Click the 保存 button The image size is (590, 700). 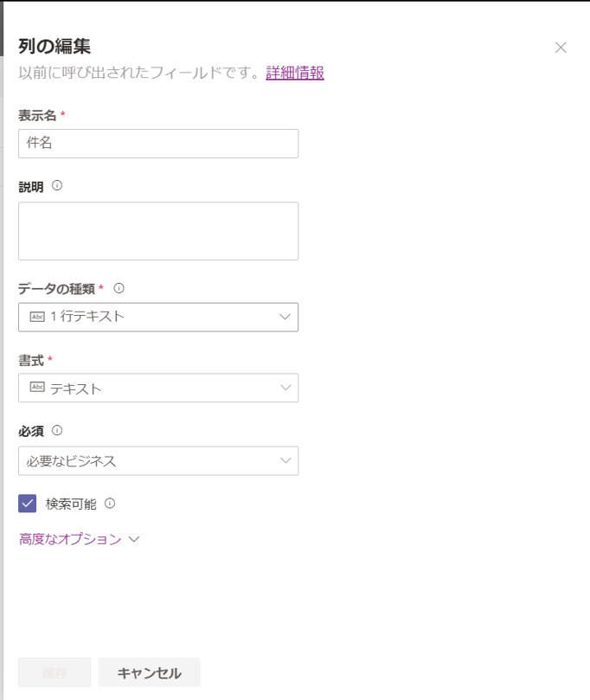[x=55, y=672]
